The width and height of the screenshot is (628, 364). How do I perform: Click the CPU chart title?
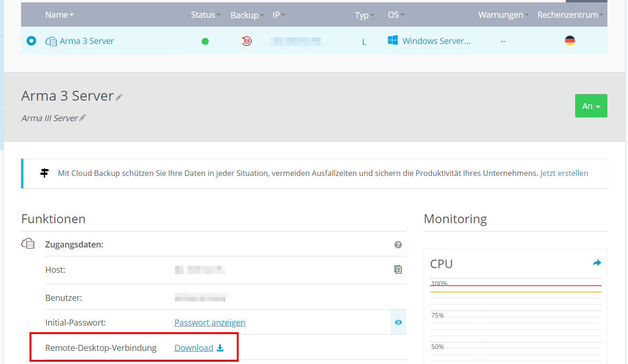pyautogui.click(x=441, y=264)
